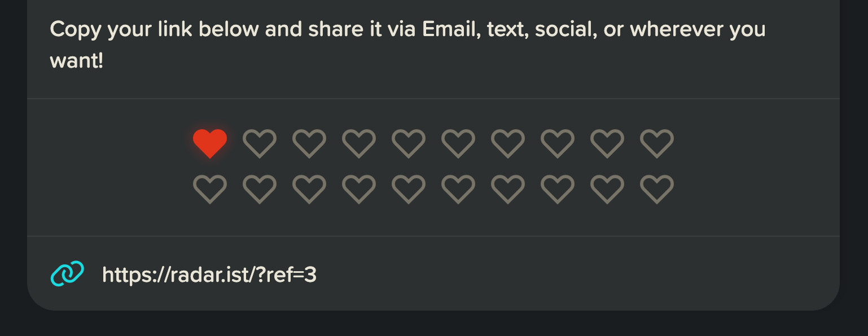Screen dimensions: 868x336
Task: Click the red filled heart icon
Action: pos(210,143)
